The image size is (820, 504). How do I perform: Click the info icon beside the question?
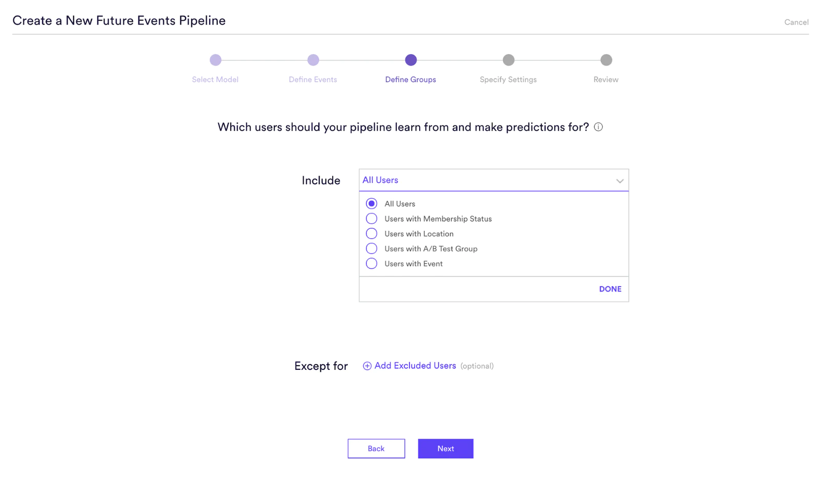click(x=598, y=127)
